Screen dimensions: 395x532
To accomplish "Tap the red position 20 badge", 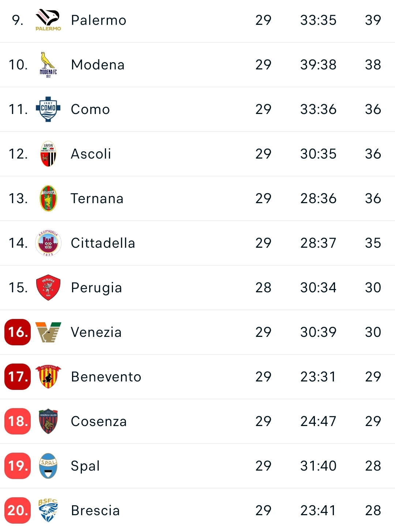I will point(18,510).
